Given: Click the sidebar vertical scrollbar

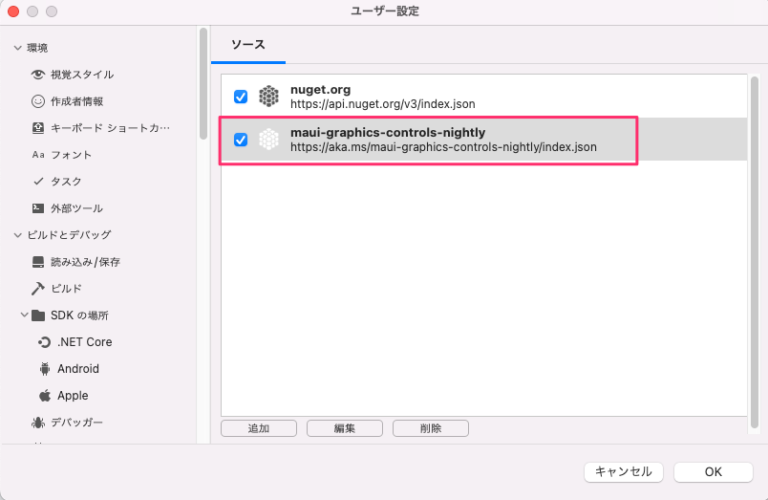Looking at the screenshot, I should click(x=203, y=83).
